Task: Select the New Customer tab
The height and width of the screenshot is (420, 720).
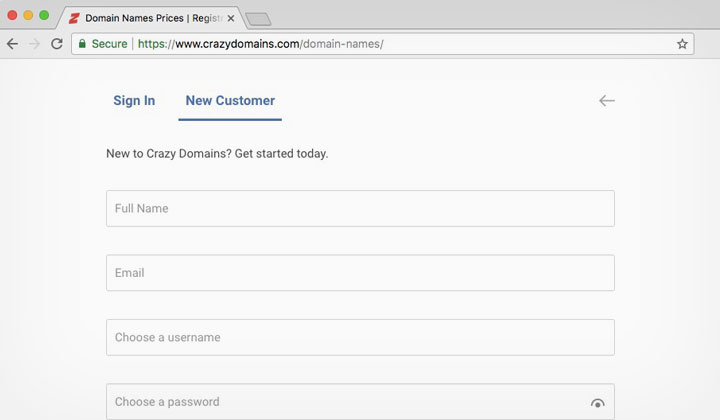Action: (x=230, y=101)
